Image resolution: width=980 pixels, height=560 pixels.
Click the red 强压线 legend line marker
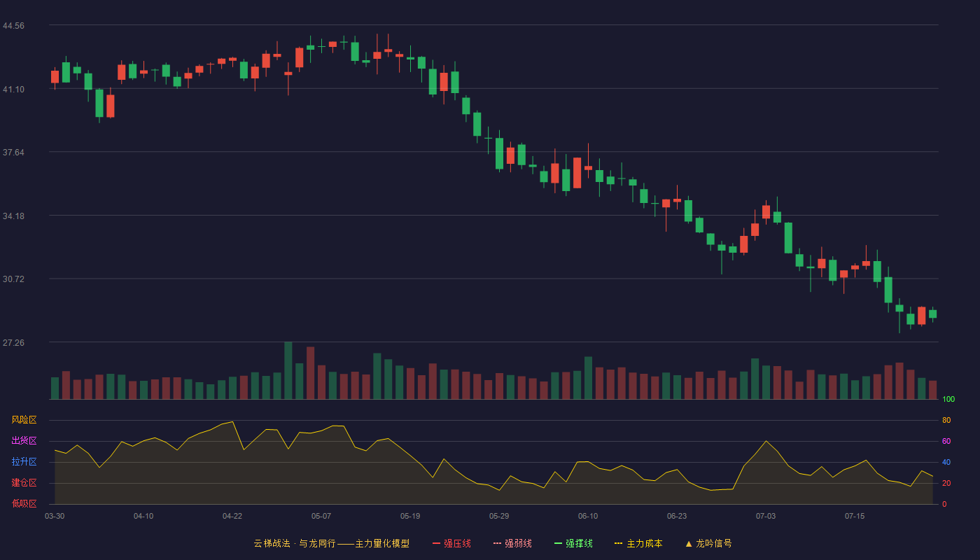[436, 543]
